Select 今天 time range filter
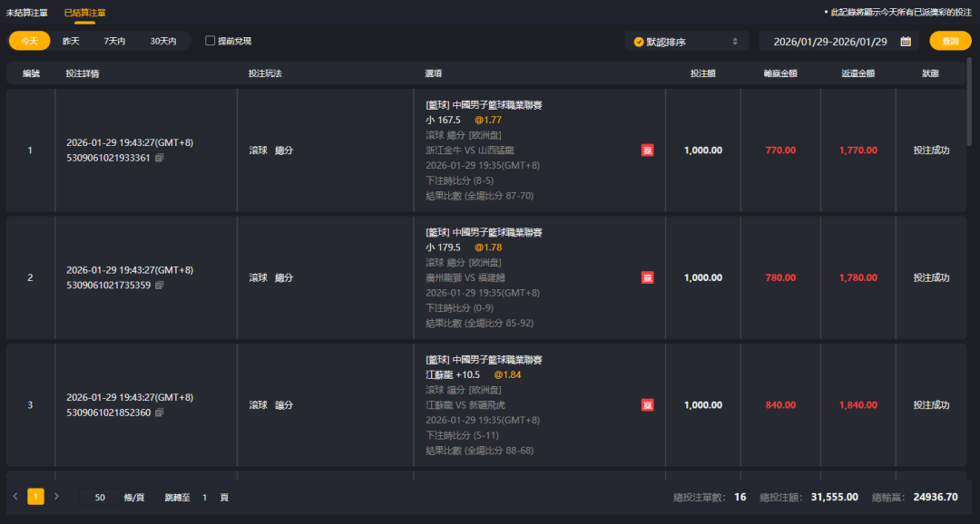The image size is (980, 524). pos(30,41)
